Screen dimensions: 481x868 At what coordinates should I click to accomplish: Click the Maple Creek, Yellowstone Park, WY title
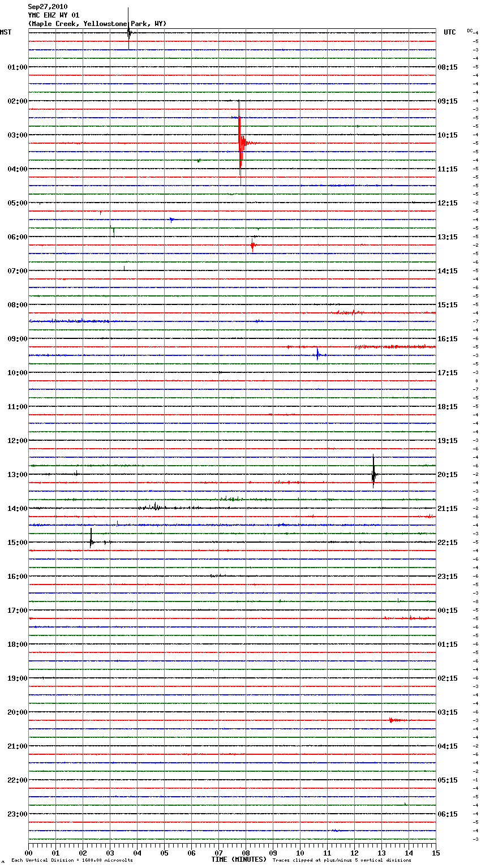coord(97,24)
